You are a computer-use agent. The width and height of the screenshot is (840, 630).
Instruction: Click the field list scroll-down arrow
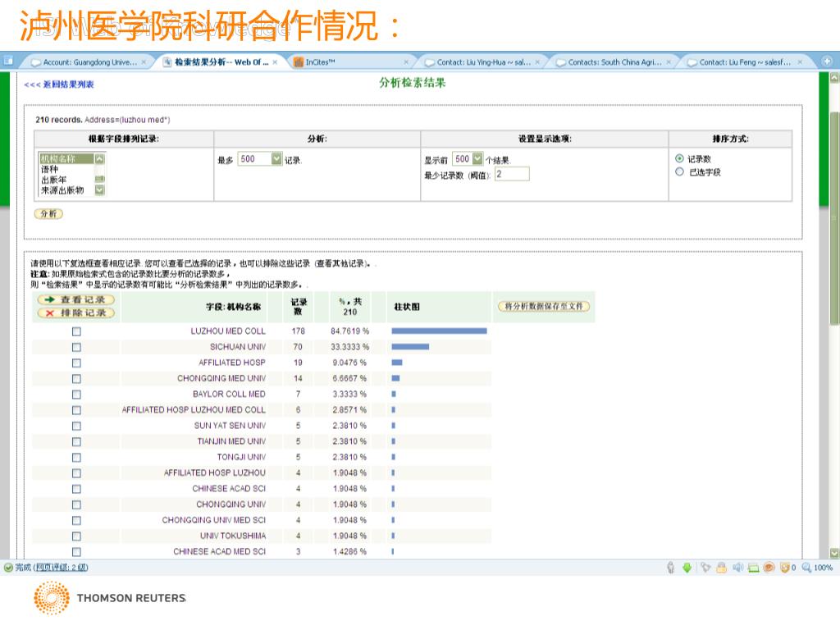pyautogui.click(x=99, y=190)
